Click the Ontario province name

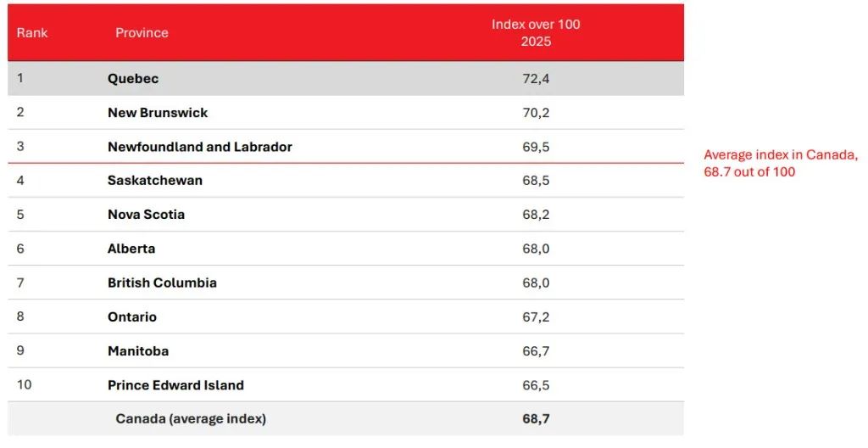132,317
